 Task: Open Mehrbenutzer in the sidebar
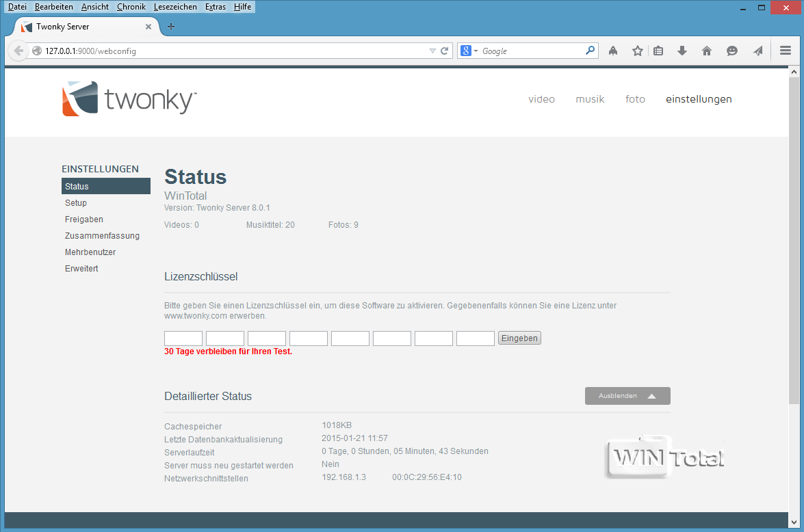pyautogui.click(x=90, y=252)
